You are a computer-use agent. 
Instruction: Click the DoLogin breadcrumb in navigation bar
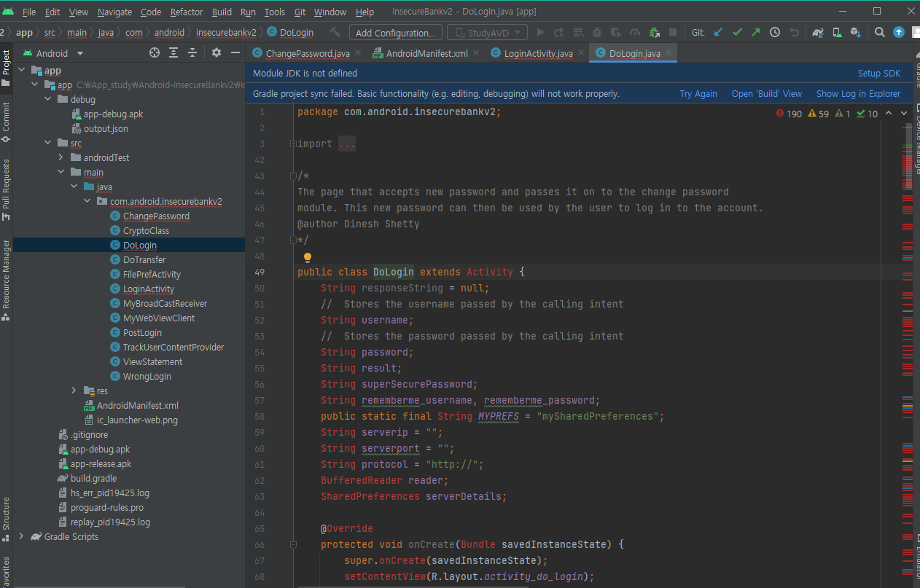[290, 32]
